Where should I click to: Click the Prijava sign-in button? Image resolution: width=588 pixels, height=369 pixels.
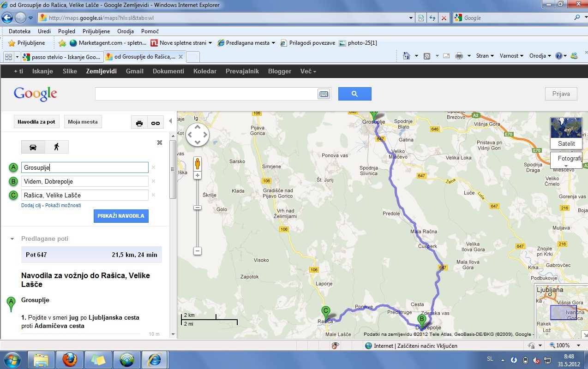coord(561,94)
